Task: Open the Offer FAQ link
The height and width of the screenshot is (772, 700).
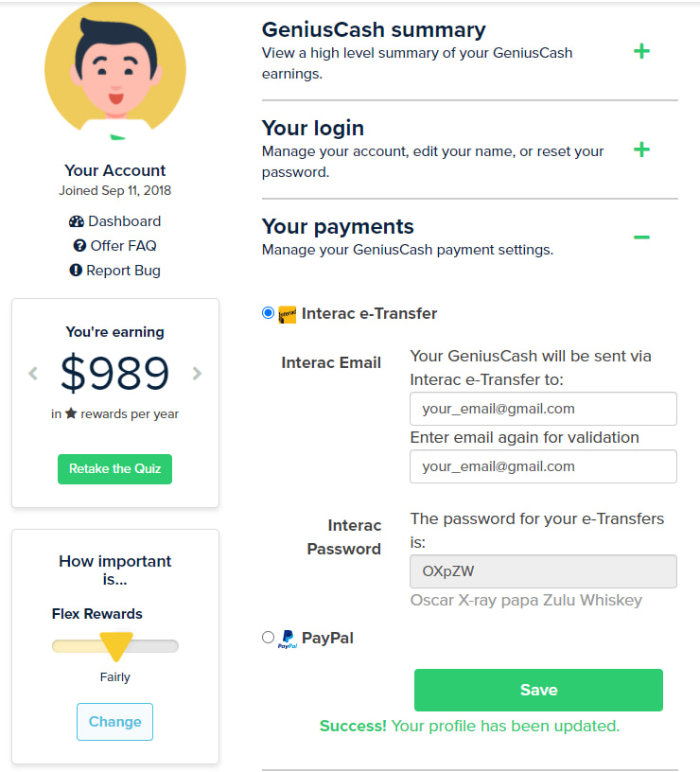Action: click(123, 246)
